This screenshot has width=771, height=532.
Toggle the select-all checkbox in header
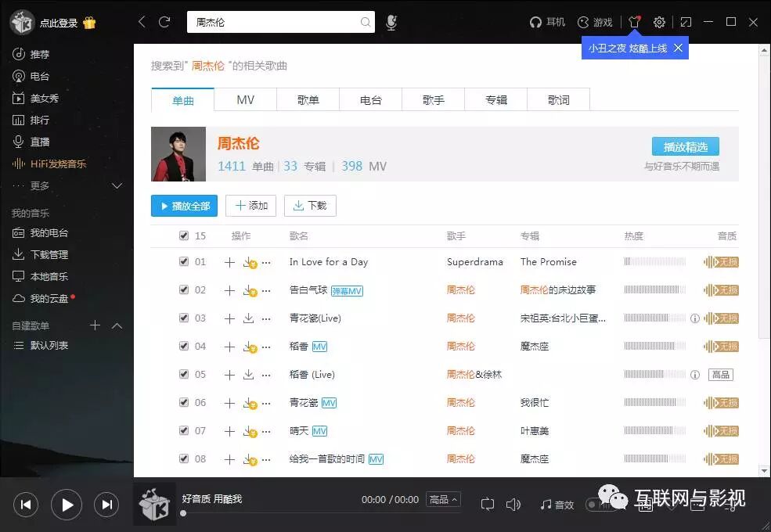coord(184,235)
